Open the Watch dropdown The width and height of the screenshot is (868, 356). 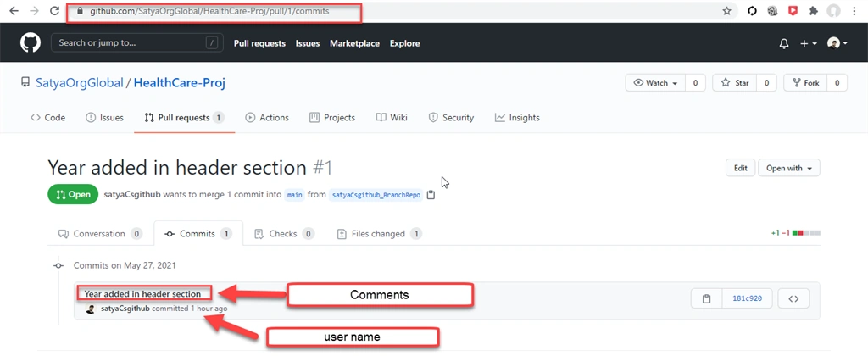[x=655, y=83]
